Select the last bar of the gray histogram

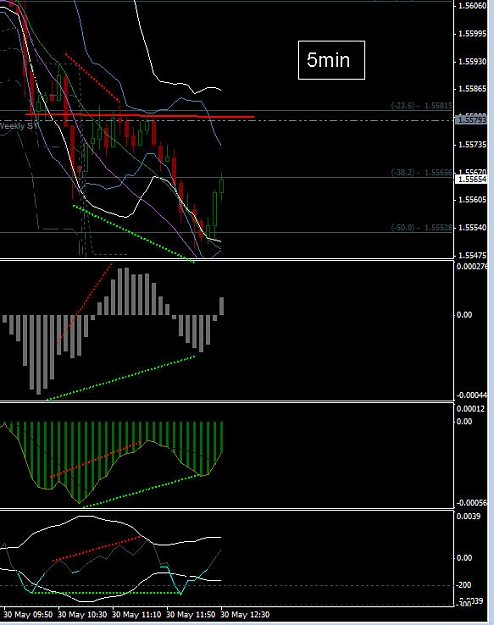coord(221,306)
